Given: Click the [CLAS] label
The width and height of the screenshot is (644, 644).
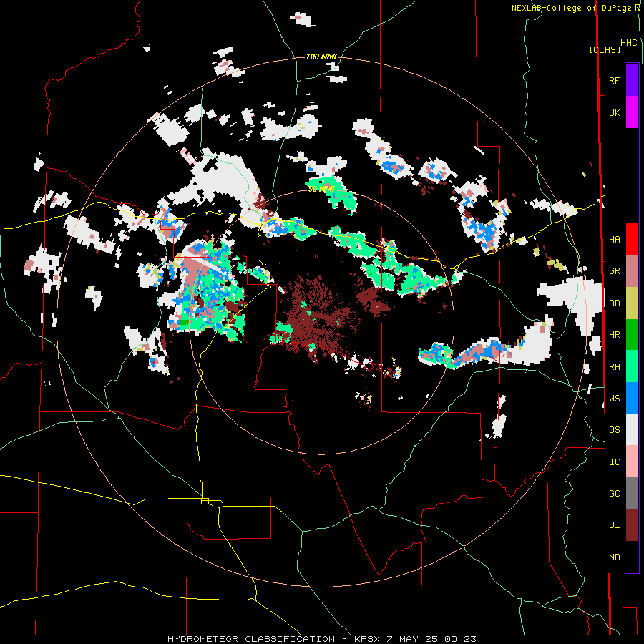Looking at the screenshot, I should click(x=605, y=49).
